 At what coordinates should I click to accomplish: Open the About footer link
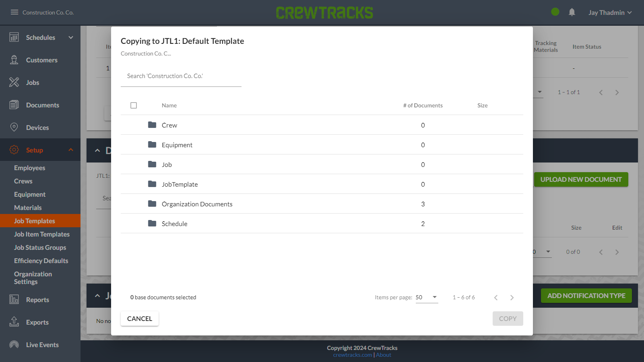tap(384, 355)
